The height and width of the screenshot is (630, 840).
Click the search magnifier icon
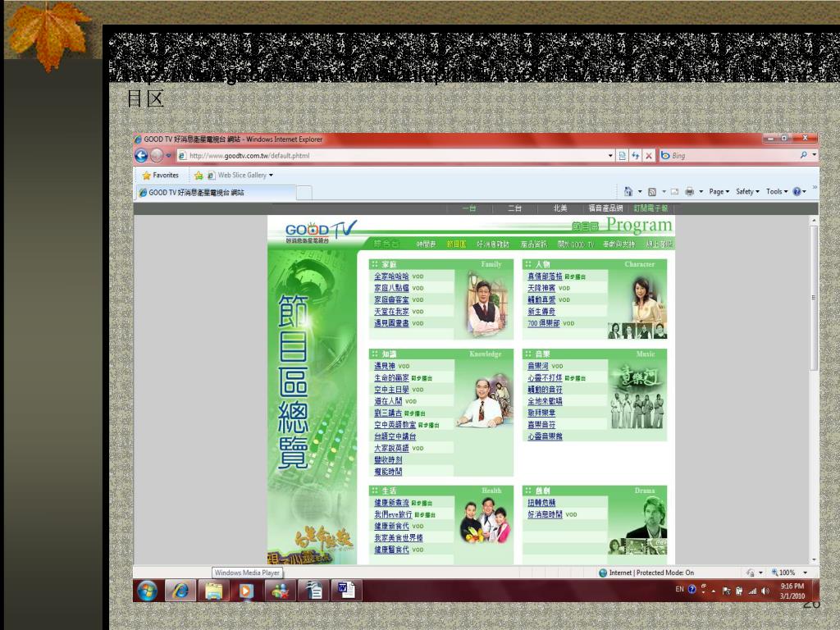804,155
